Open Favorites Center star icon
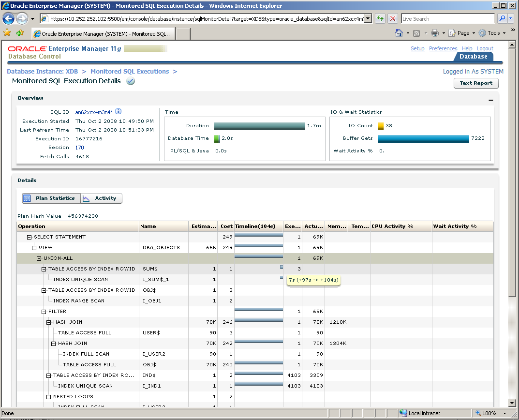The image size is (519, 420). pos(7,33)
